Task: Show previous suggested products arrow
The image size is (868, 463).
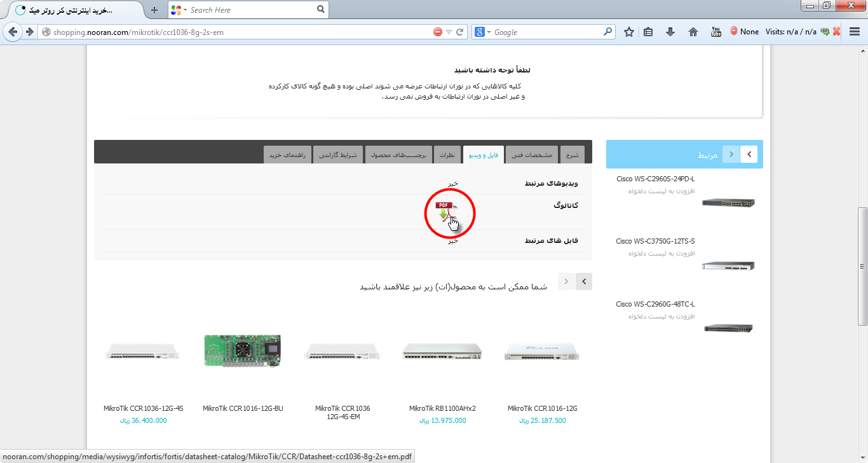Action: pos(566,281)
